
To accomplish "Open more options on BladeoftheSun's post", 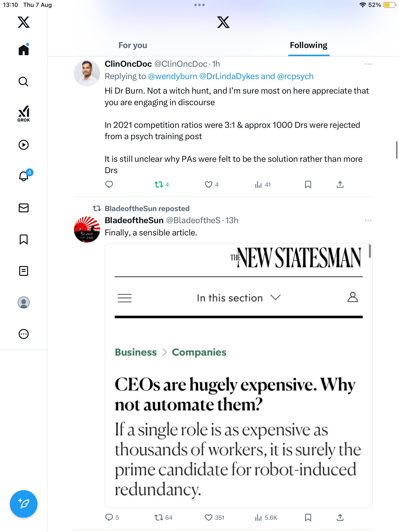I will point(368,220).
